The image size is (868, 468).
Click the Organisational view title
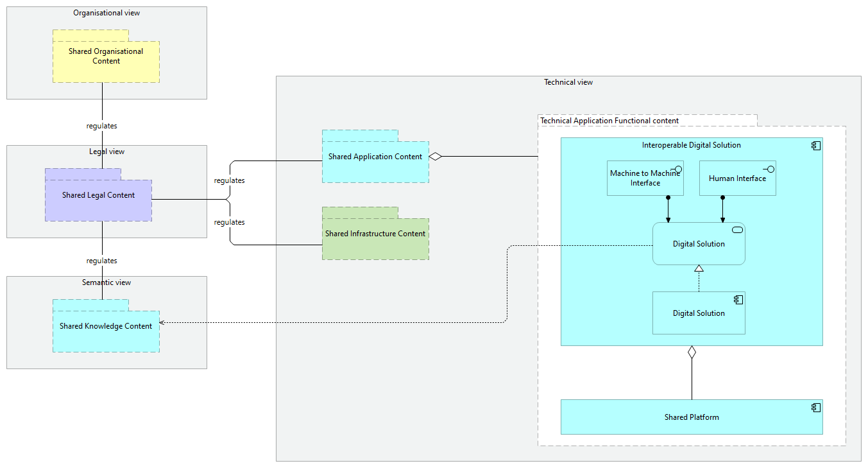click(106, 13)
